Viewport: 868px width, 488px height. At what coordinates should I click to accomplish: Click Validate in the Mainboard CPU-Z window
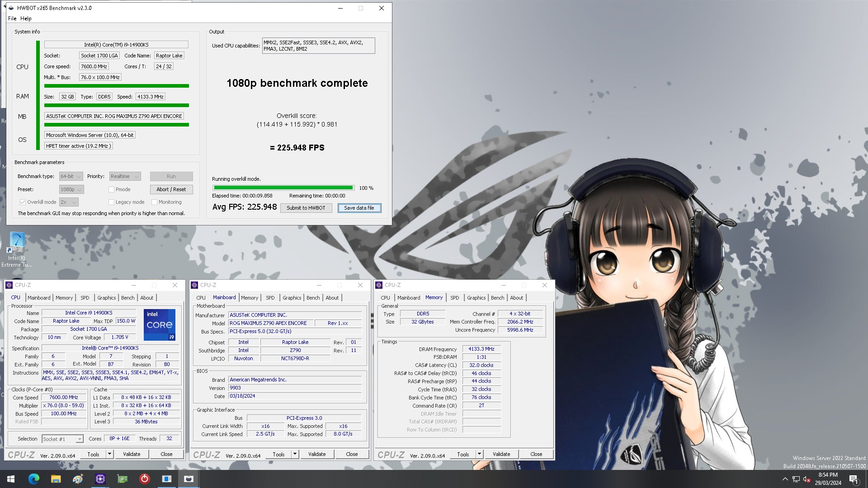pyautogui.click(x=317, y=454)
